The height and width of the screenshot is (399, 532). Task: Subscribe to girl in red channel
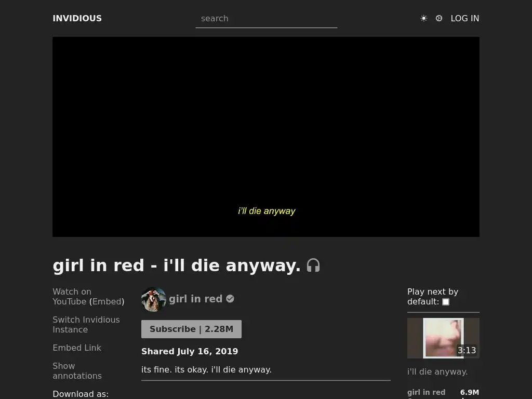click(191, 329)
